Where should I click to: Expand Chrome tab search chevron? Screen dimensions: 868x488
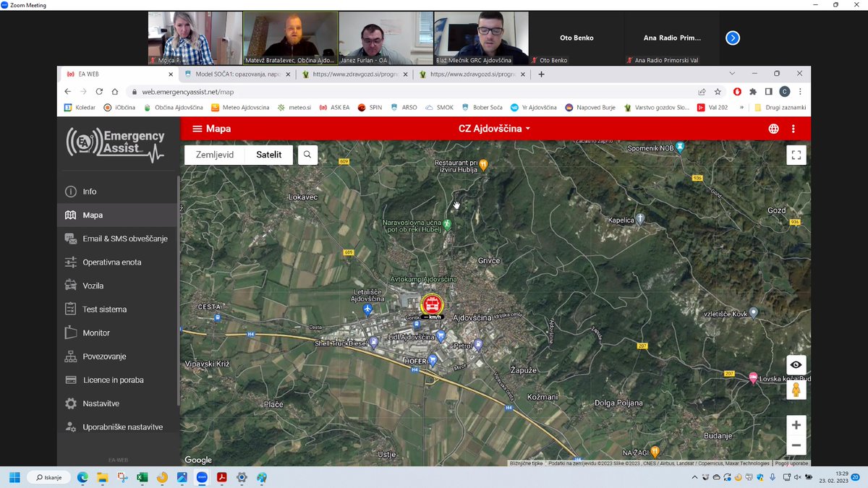click(732, 74)
